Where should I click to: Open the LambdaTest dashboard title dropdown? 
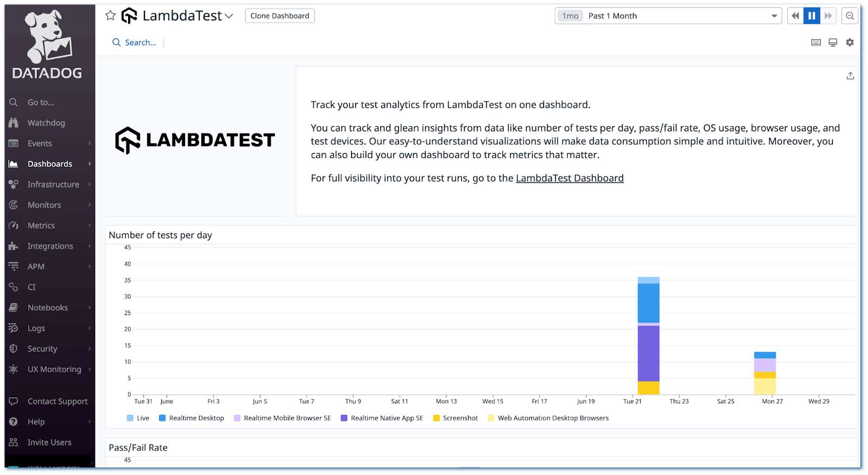(x=229, y=16)
